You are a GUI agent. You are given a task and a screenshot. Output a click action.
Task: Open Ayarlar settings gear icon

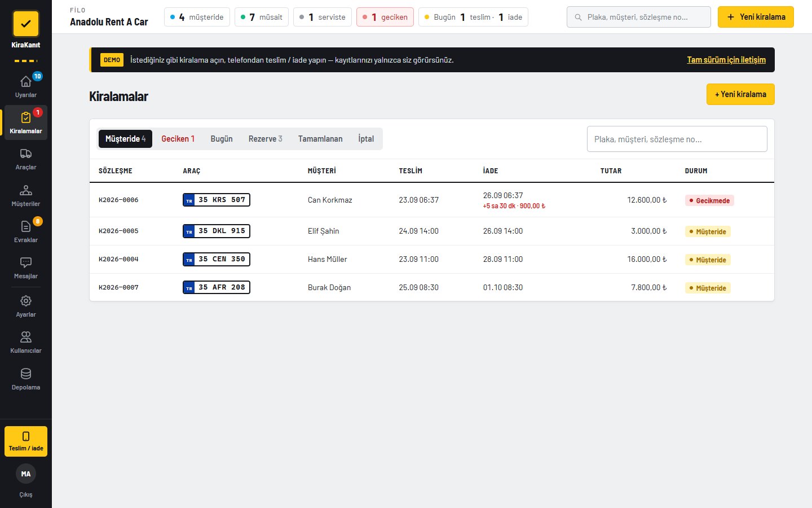tap(26, 301)
